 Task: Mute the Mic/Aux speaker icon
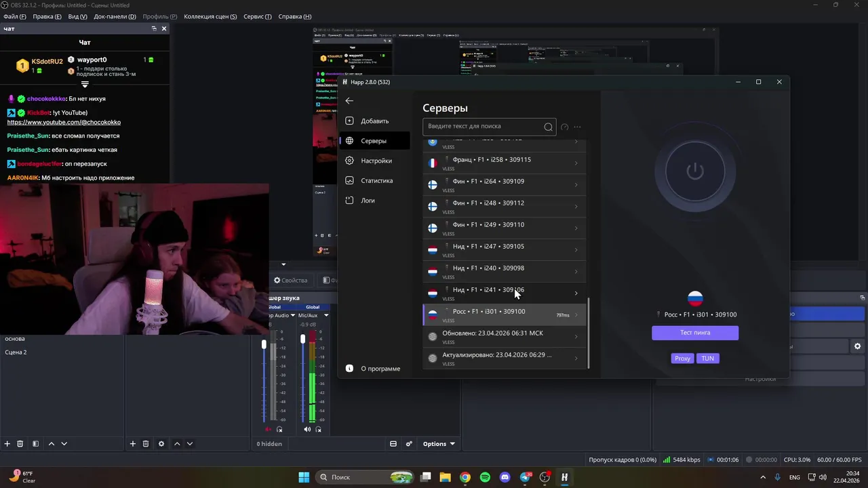coord(307,429)
